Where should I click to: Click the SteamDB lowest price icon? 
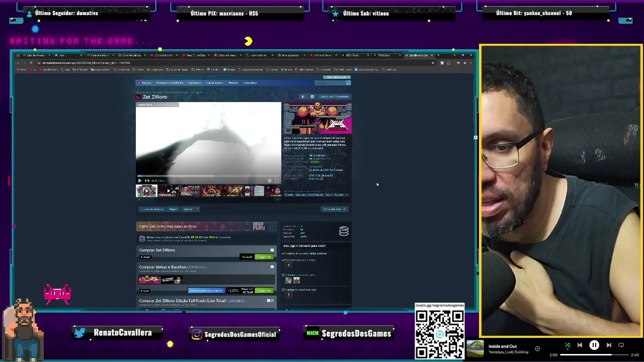point(142,239)
